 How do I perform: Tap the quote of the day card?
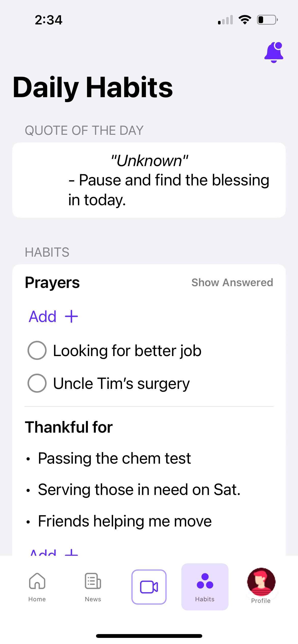click(149, 180)
